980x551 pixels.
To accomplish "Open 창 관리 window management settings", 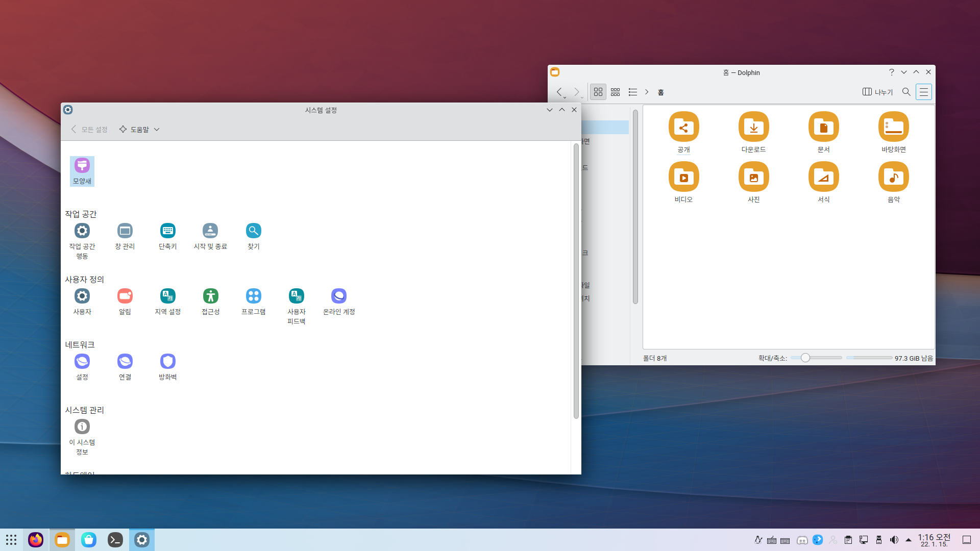I will (x=125, y=236).
